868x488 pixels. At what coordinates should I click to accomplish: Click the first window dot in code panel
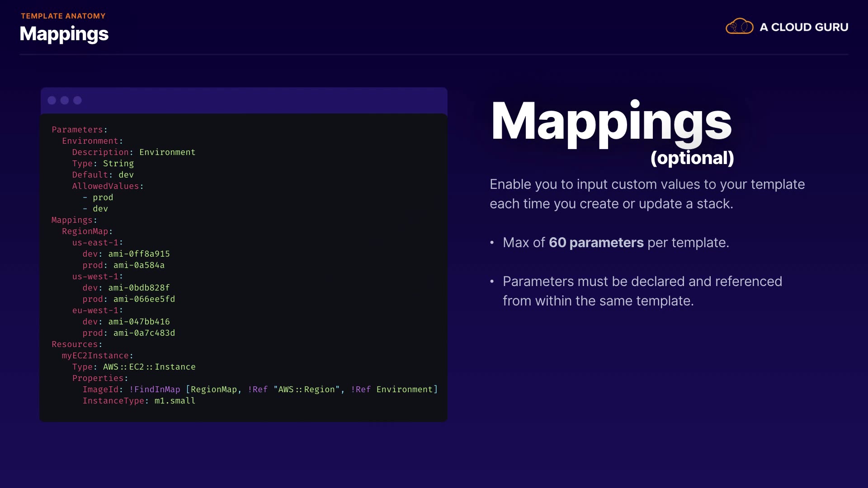[x=52, y=100]
